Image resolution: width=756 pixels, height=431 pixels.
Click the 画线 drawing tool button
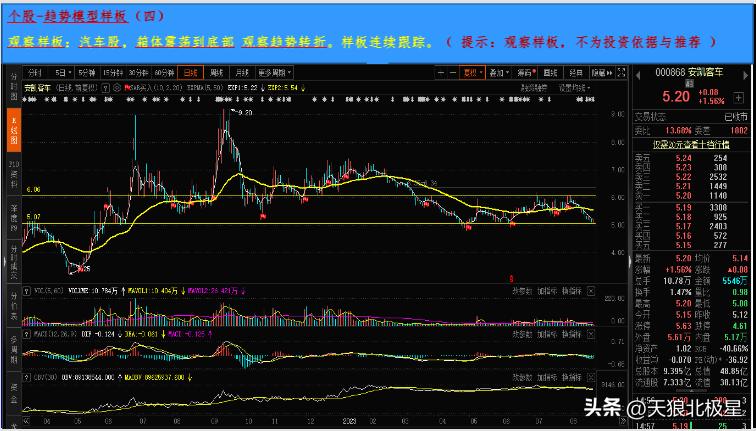pos(550,73)
